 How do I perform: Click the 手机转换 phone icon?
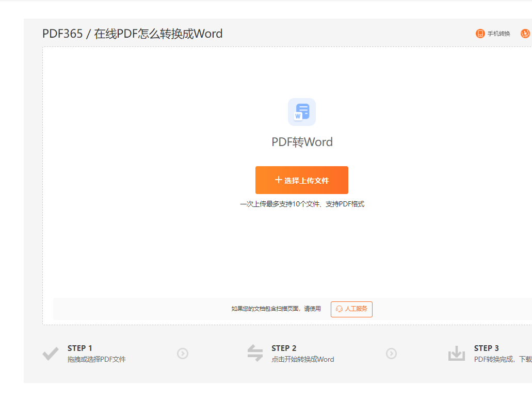(x=480, y=34)
